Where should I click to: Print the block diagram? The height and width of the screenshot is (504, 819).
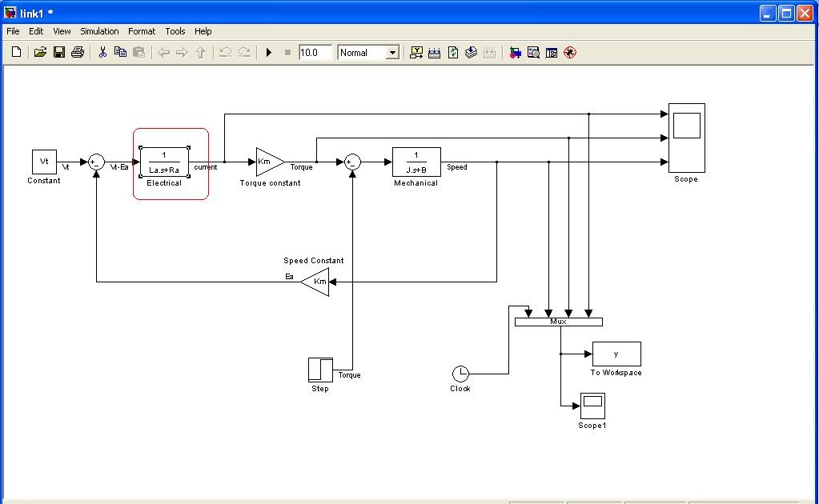tap(77, 52)
